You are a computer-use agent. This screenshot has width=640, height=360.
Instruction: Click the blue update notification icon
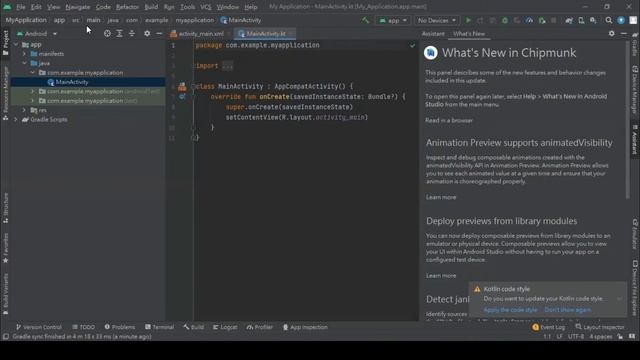[621, 20]
